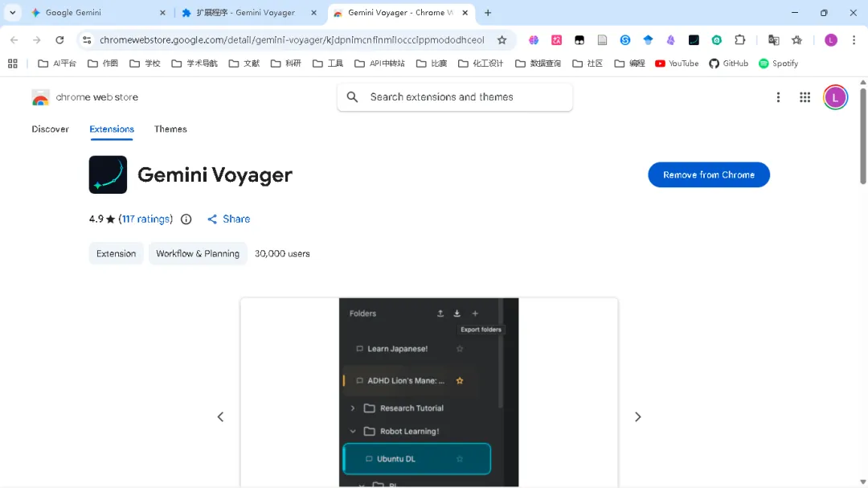
Task: Share the Gemini Voyager extension
Action: 228,219
